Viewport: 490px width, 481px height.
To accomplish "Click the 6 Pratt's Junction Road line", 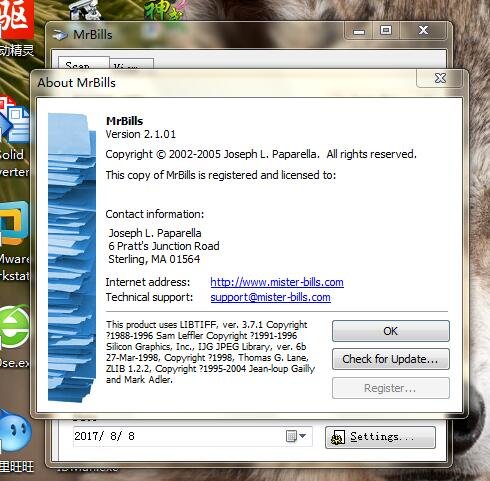I will (164, 246).
